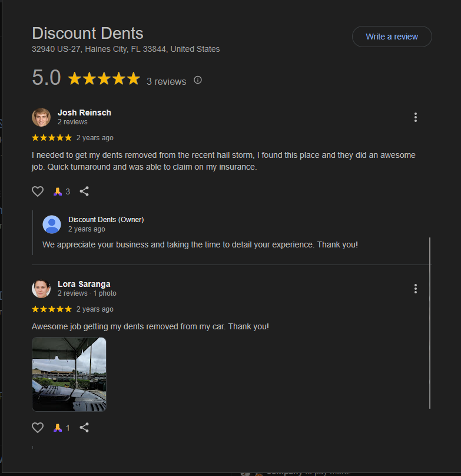Click the Write a review button
This screenshot has height=476, width=461.
[392, 36]
